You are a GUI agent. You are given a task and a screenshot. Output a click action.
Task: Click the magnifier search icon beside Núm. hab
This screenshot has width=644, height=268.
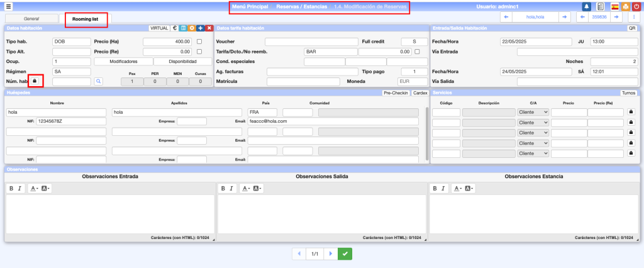[x=99, y=82]
